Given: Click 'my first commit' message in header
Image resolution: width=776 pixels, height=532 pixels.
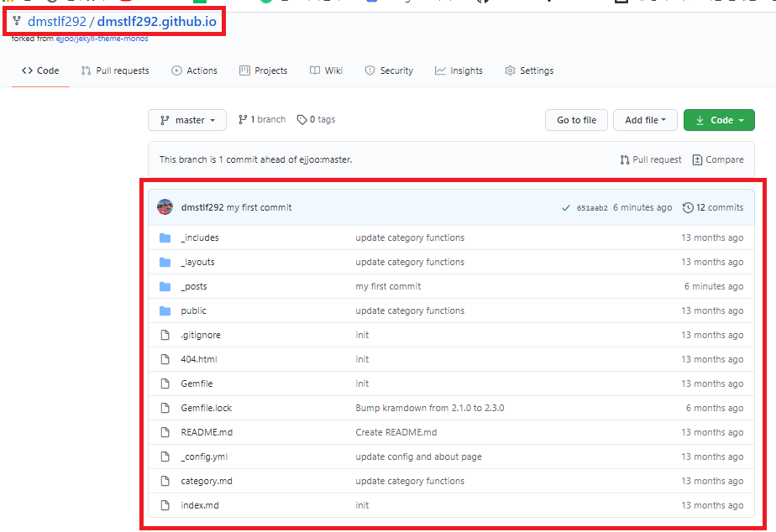Looking at the screenshot, I should pyautogui.click(x=259, y=207).
